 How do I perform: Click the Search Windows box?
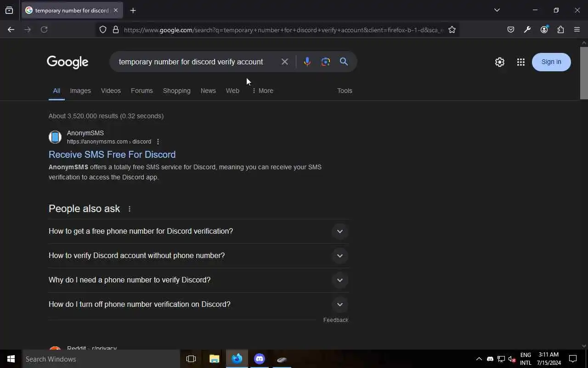coord(101,359)
